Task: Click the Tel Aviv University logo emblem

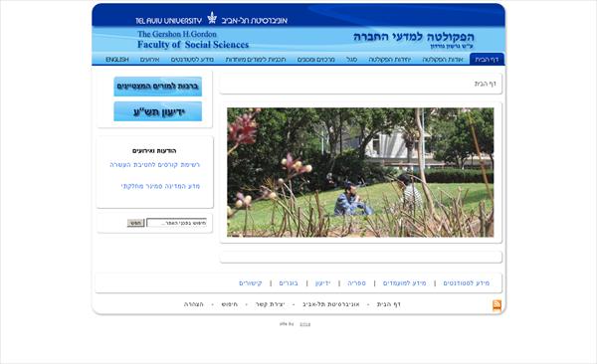Action: tap(212, 18)
